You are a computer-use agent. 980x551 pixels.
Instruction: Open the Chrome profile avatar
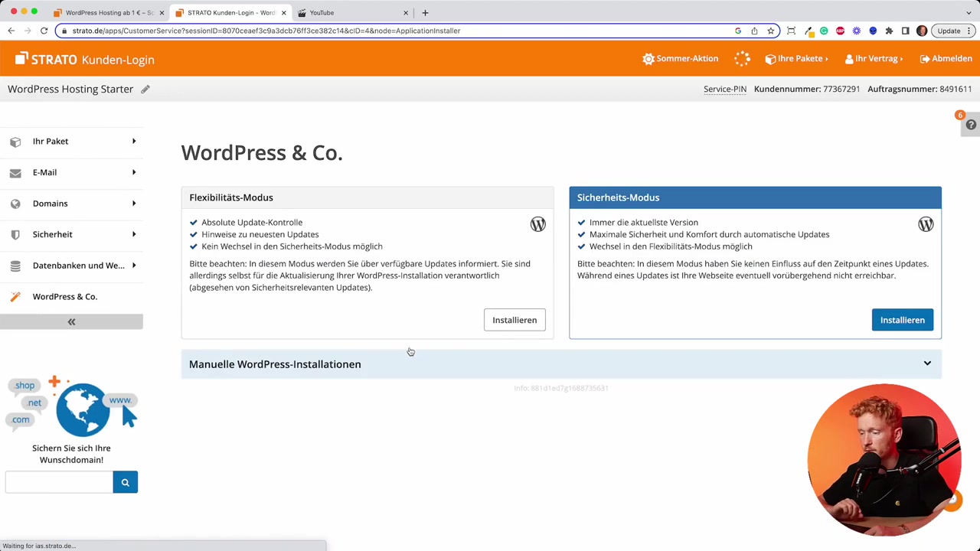(922, 31)
